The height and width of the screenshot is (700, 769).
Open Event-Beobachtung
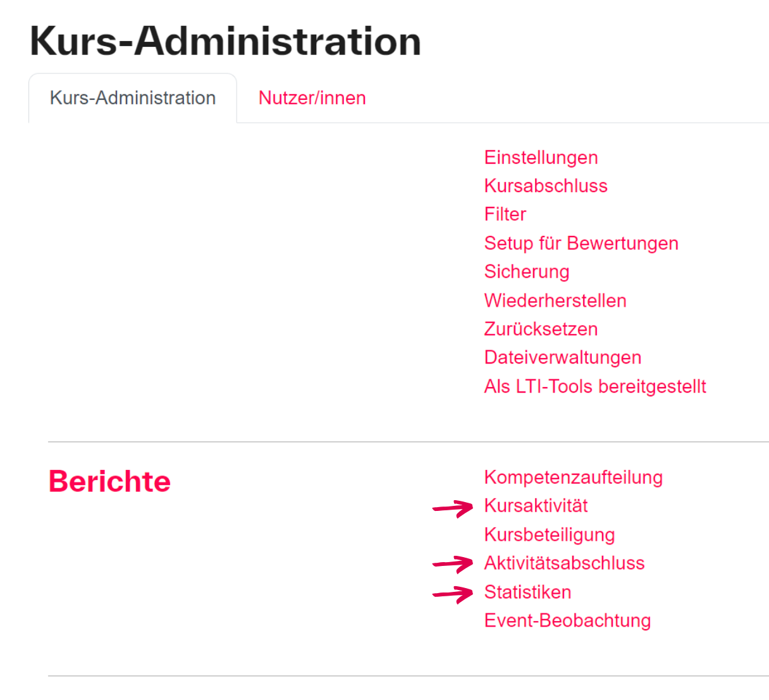(x=567, y=621)
